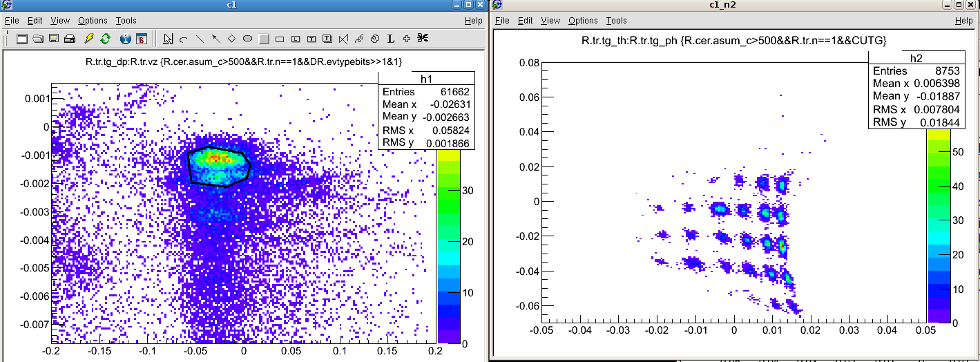
Task: Select the h2 statistics box title
Action: tap(916, 58)
